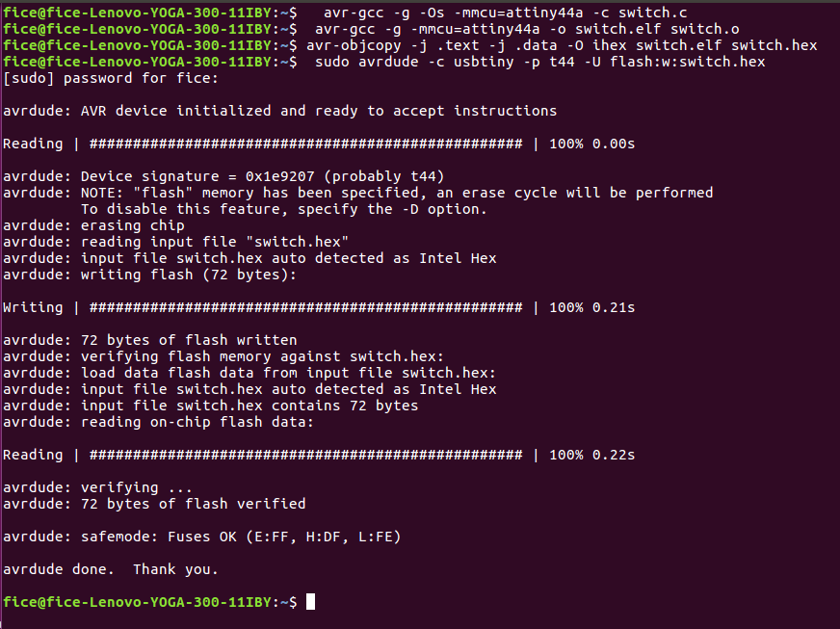Click the [sudo] password for fice line
Image resolution: width=840 pixels, height=629 pixels.
(111, 79)
